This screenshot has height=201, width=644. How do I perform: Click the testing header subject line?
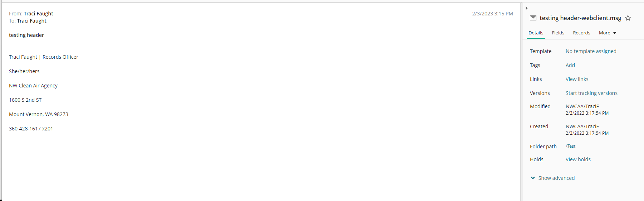coord(26,35)
